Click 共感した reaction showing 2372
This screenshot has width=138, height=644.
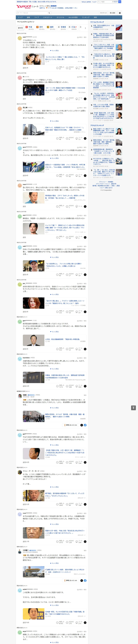(x=60, y=541)
